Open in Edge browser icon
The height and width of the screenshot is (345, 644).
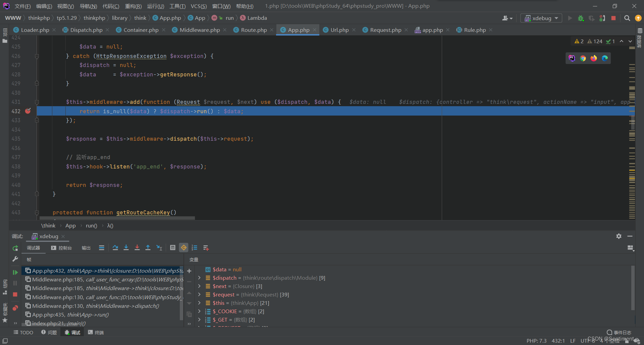(605, 58)
